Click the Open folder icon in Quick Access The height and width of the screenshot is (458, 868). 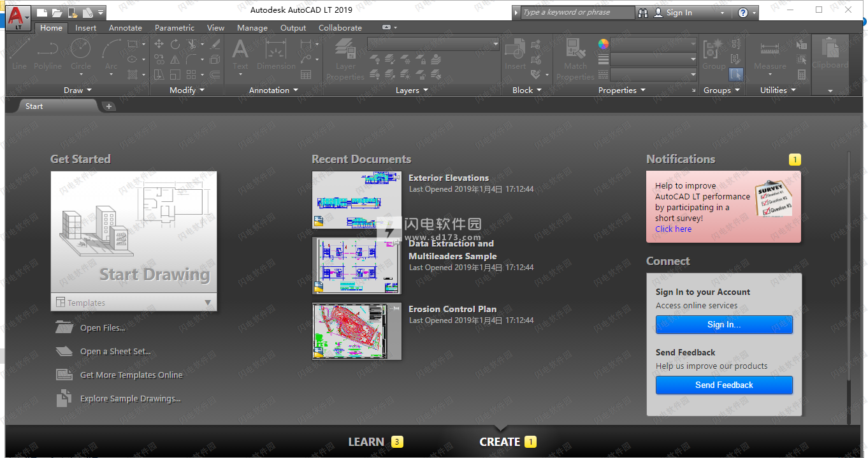point(57,13)
